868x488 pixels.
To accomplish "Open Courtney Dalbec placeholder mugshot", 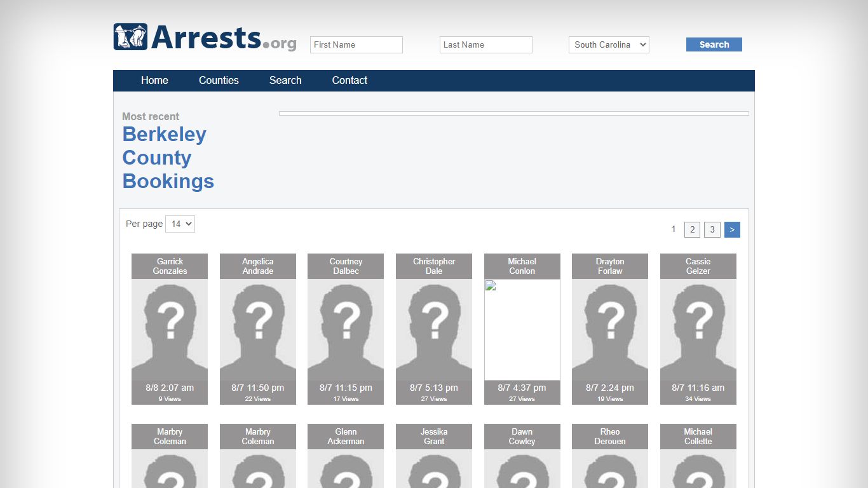I will point(346,330).
